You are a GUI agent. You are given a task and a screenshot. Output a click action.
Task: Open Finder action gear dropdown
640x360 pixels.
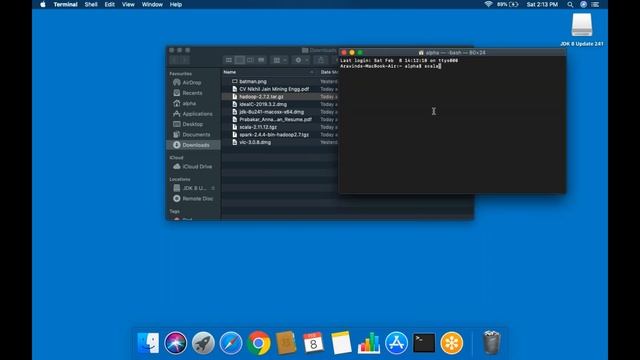302,60
